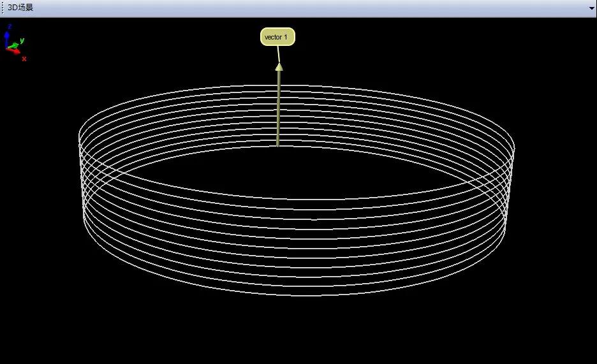Viewport: 597px width, 364px height.
Task: Click the base point of the vector arrow
Action: pyautogui.click(x=277, y=145)
